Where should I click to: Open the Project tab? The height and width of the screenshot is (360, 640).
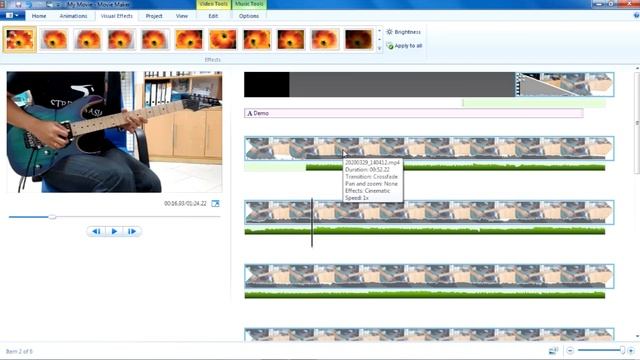[154, 16]
